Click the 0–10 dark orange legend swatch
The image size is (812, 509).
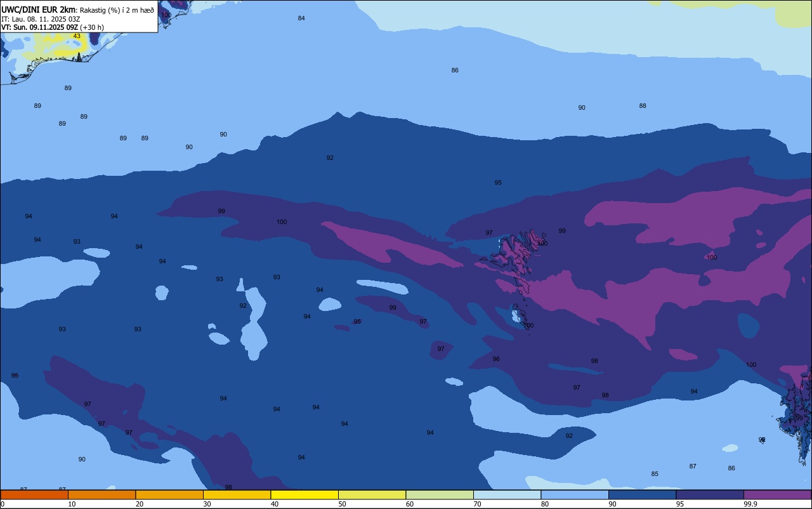coord(34,494)
